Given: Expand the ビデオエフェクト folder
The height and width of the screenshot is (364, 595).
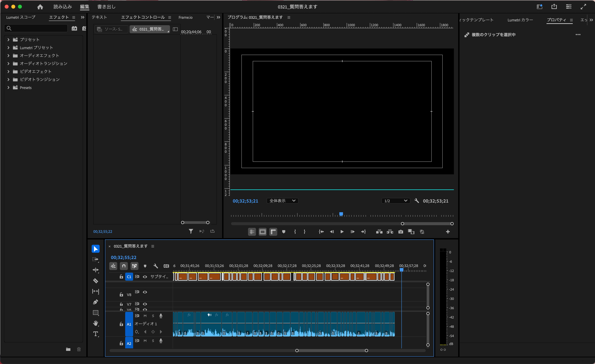Looking at the screenshot, I should 8,72.
